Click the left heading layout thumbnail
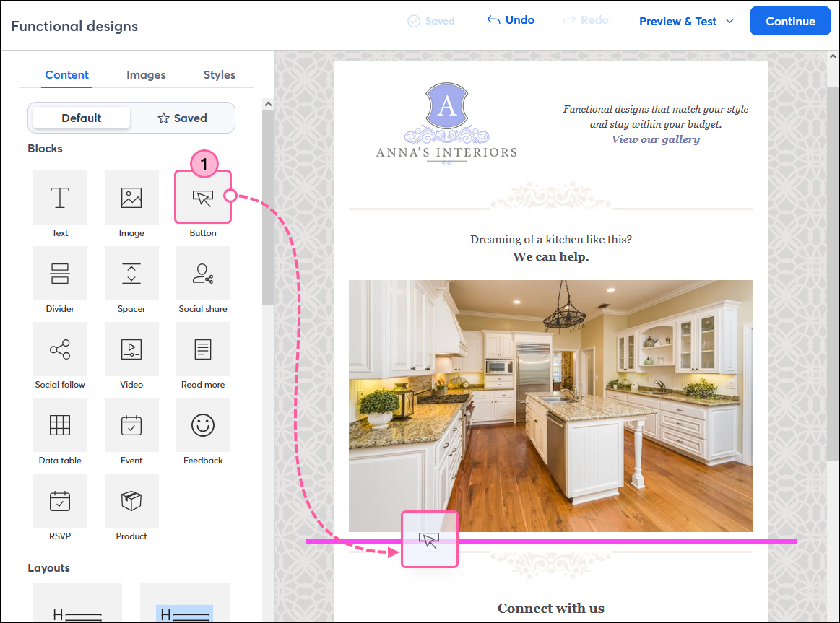The width and height of the screenshot is (840, 623). coord(77,603)
